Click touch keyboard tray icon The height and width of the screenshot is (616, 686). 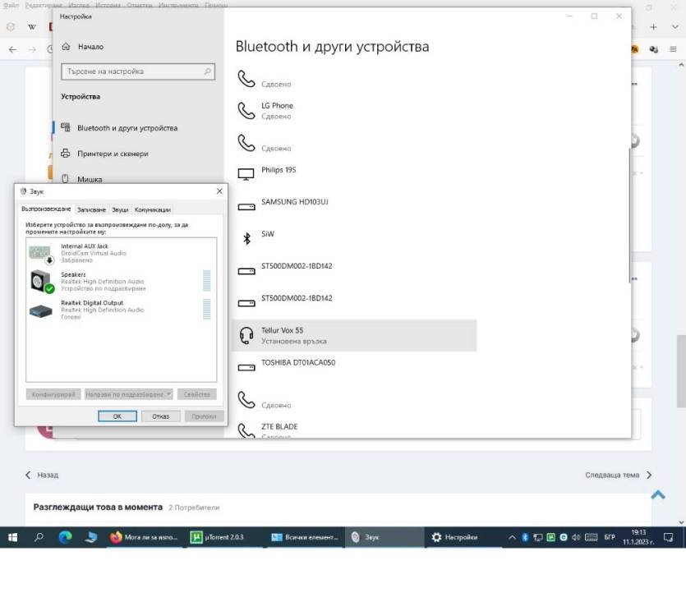[591, 537]
